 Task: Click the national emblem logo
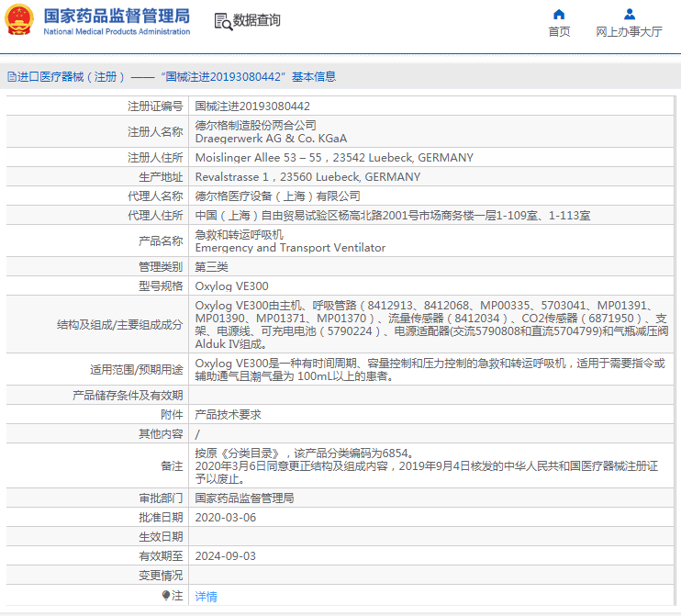point(18,20)
